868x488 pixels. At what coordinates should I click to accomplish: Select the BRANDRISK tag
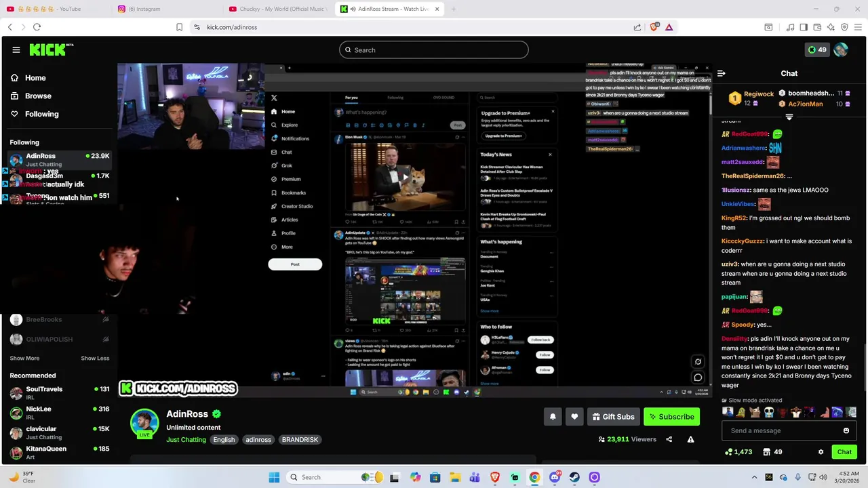[x=300, y=440]
